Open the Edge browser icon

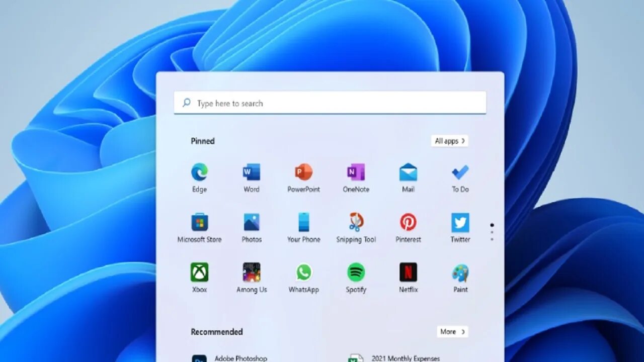199,173
